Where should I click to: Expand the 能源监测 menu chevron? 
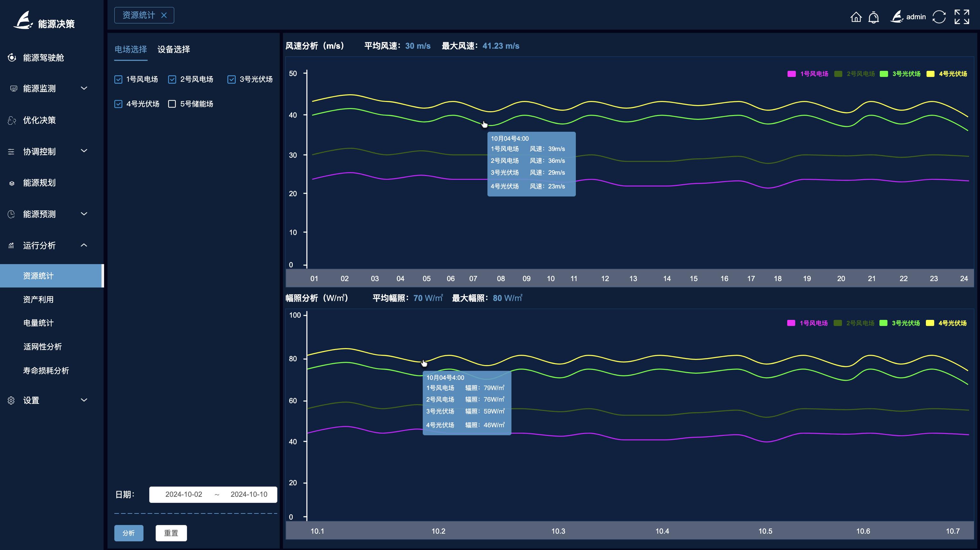coord(84,88)
